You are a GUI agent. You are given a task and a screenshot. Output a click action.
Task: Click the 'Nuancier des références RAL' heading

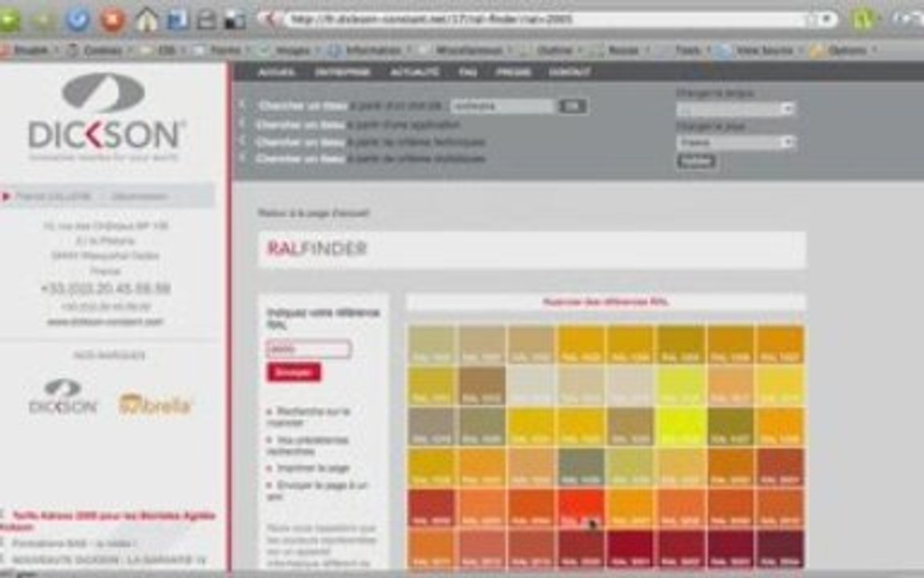(606, 302)
